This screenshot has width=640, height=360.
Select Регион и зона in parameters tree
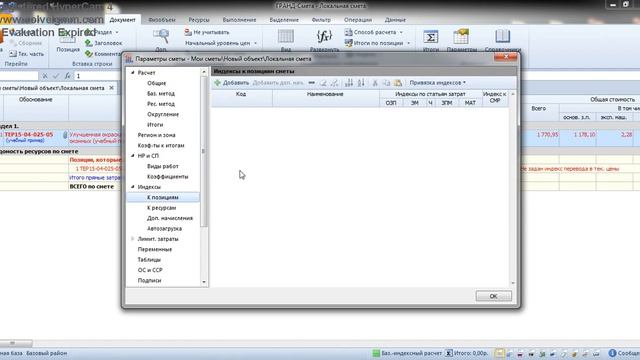pos(156,135)
